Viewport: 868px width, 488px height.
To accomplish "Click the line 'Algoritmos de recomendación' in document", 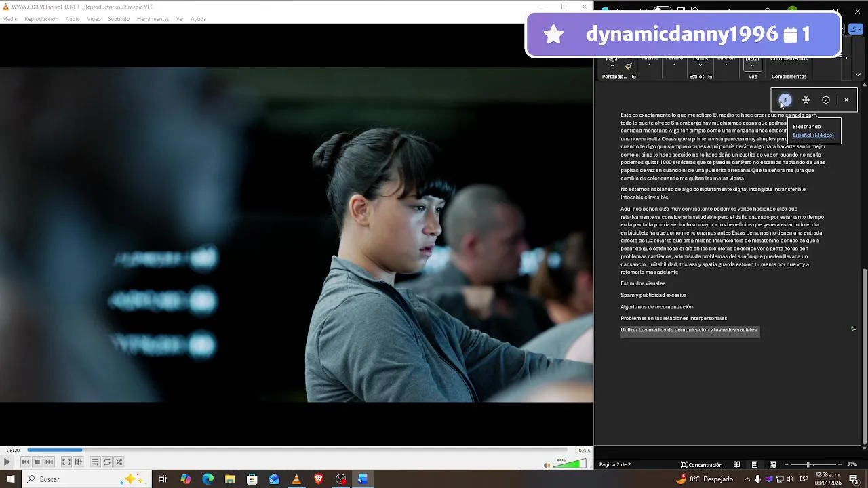I will point(656,307).
